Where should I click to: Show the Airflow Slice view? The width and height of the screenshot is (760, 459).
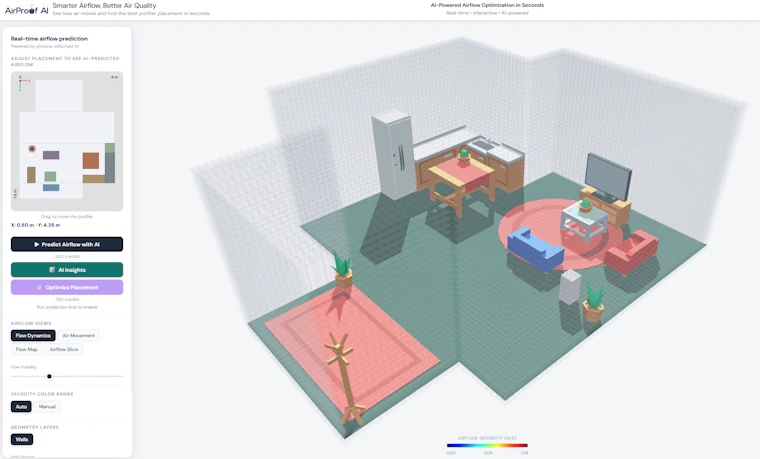pos(63,349)
